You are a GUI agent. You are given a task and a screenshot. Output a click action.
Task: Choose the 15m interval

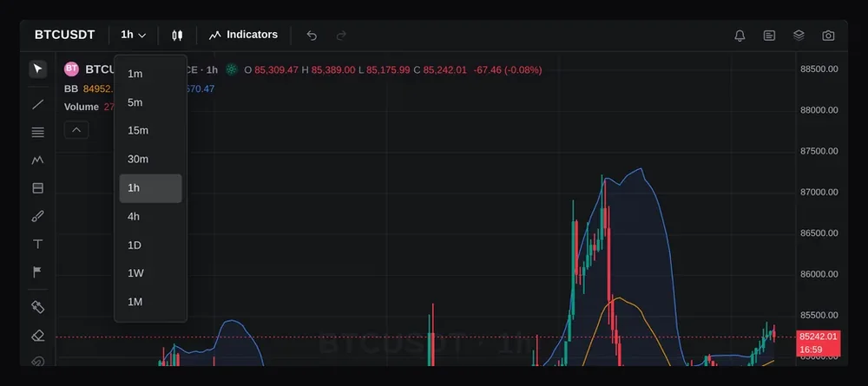pos(150,130)
